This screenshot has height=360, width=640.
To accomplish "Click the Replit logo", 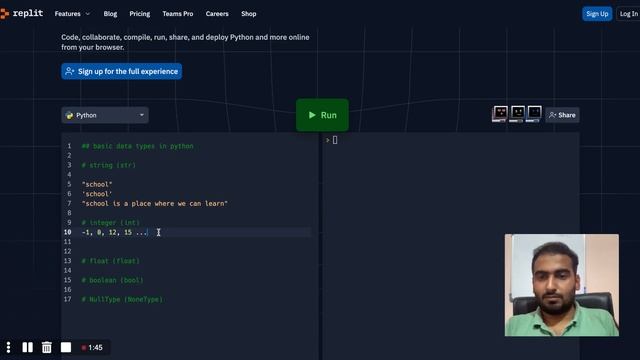I will (x=22, y=13).
